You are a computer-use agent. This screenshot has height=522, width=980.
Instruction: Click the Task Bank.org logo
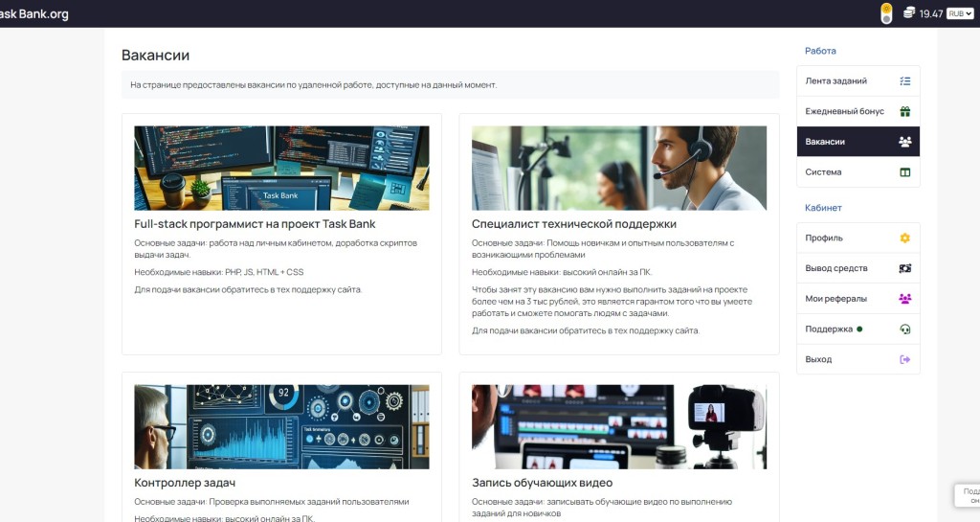click(33, 13)
